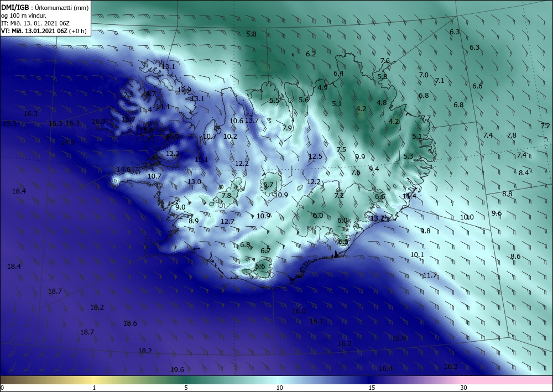Click the map value 12.7
This screenshot has height=392, width=553.
(x=227, y=221)
